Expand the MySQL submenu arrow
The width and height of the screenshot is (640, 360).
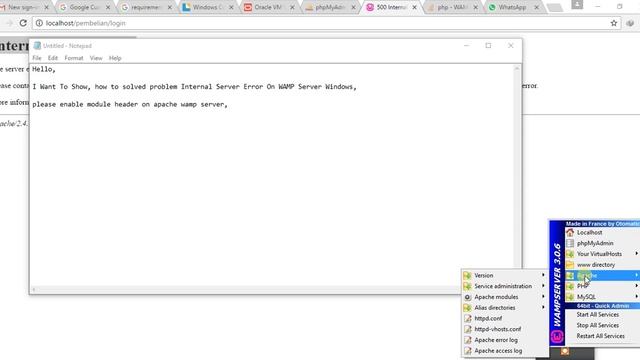point(636,296)
